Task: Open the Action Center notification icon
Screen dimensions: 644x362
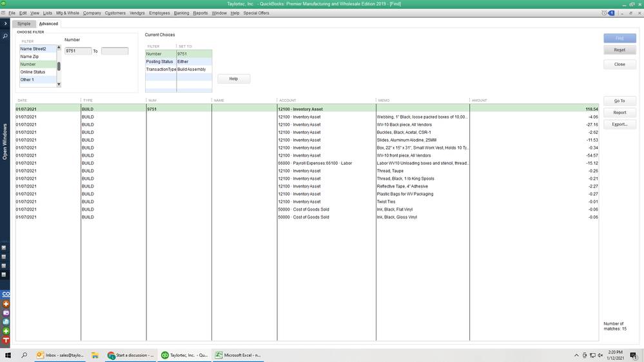Action: pos(634,355)
